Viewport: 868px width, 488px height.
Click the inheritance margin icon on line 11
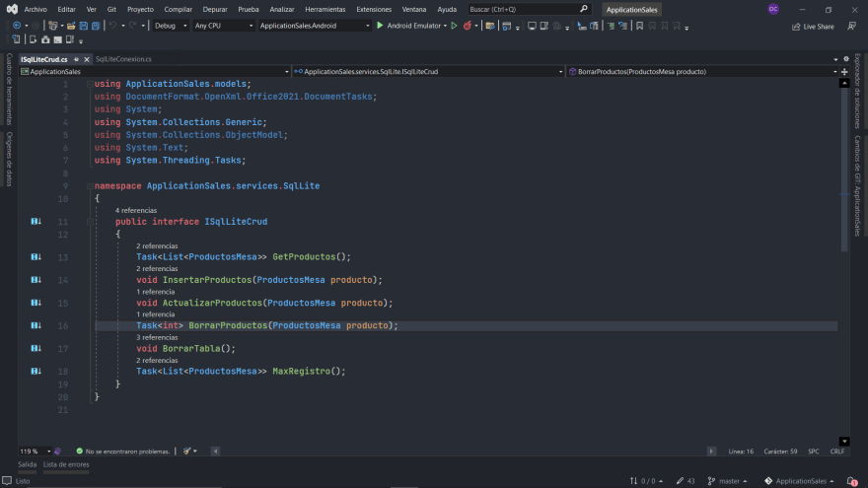coord(36,221)
